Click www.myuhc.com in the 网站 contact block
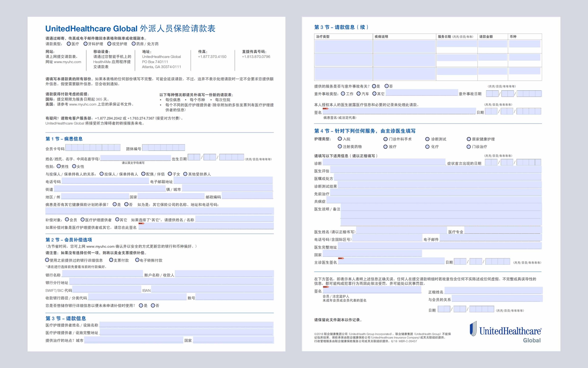The image size is (588, 368). 67,62
